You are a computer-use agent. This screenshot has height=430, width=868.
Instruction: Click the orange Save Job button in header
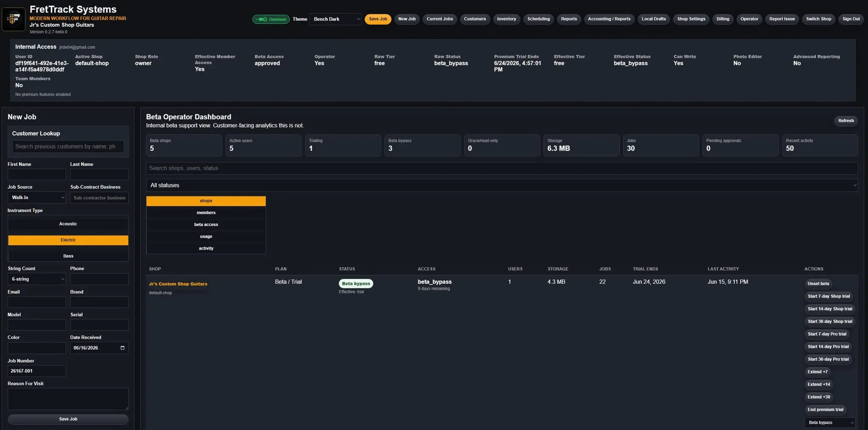[378, 19]
